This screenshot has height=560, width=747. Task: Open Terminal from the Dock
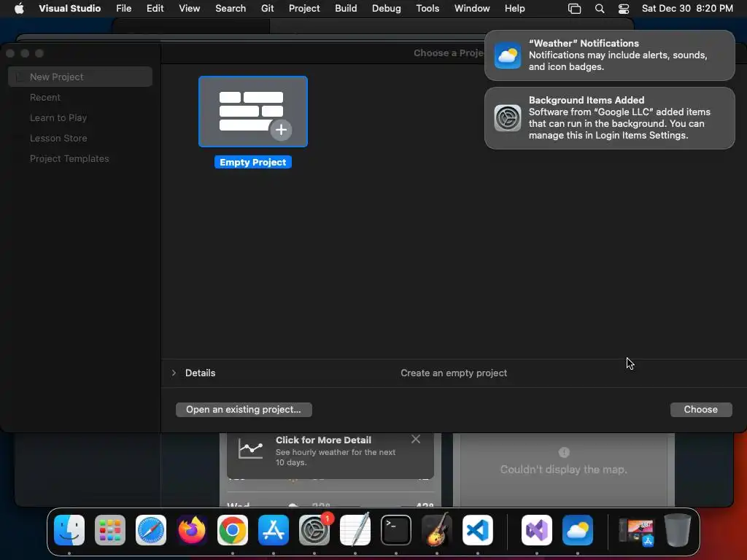(x=396, y=530)
